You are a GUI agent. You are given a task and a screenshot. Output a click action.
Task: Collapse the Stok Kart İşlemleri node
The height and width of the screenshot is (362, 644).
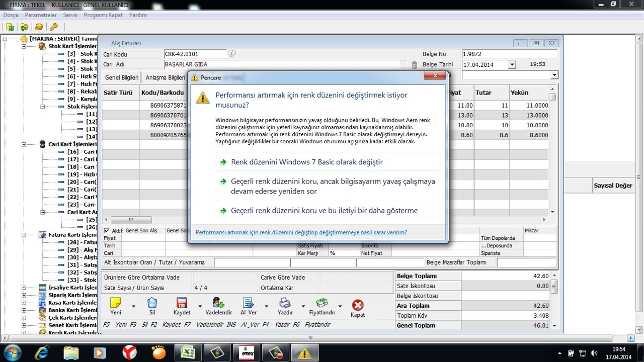(24, 46)
